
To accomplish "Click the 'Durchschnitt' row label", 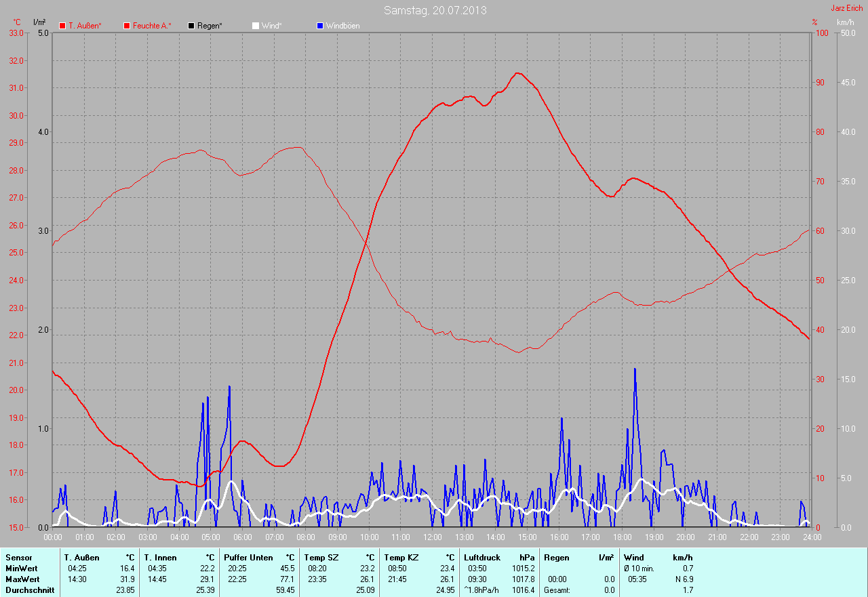I will click(30, 590).
